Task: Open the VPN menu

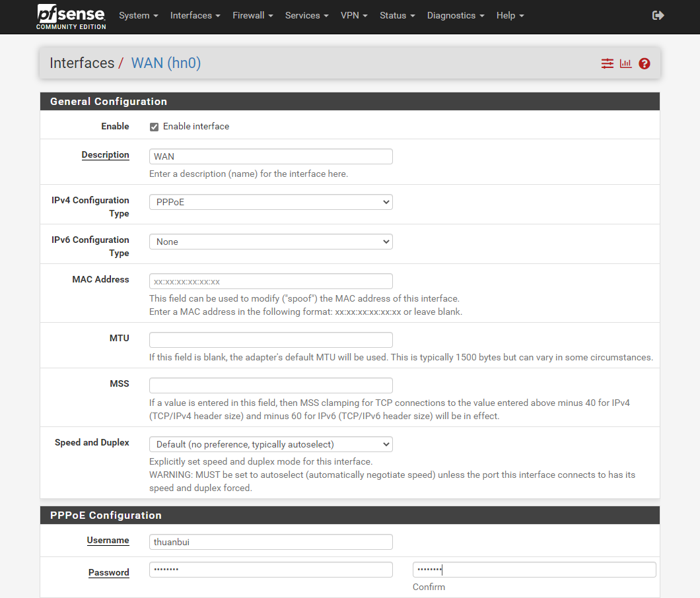Action: [x=354, y=15]
